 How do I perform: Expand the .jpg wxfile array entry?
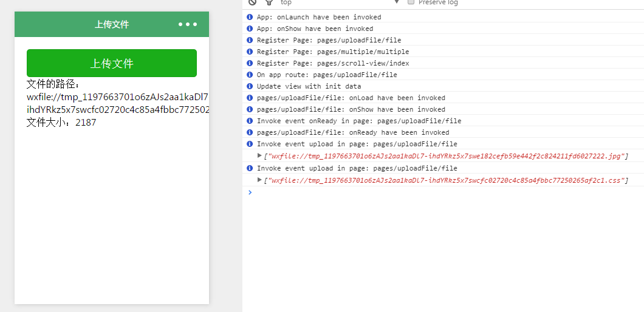coord(259,155)
